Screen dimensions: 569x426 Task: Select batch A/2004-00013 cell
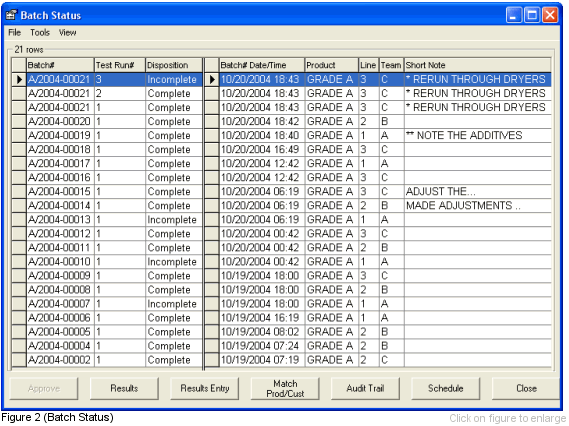click(60, 220)
